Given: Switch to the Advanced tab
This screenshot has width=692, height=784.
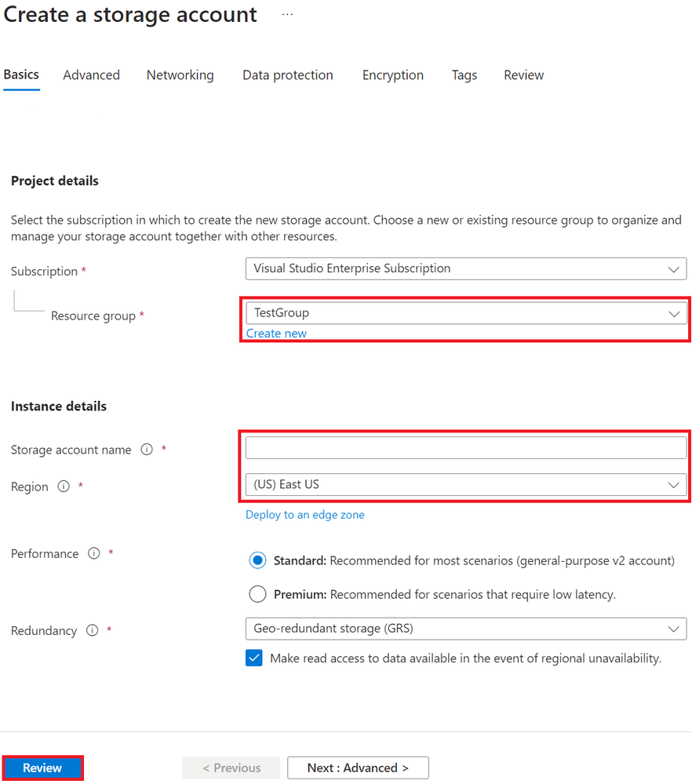Looking at the screenshot, I should (x=91, y=75).
